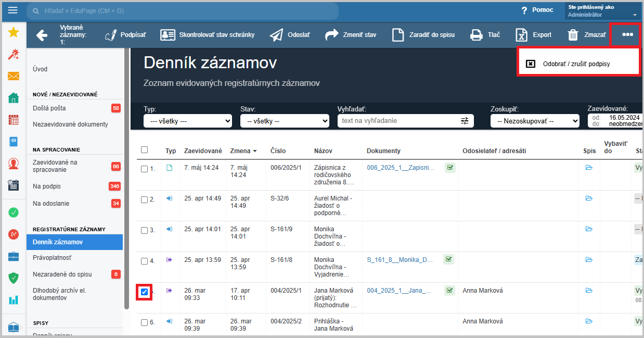The image size is (644, 338).
Task: Open the hamburger menu icon
Action: 13,10
